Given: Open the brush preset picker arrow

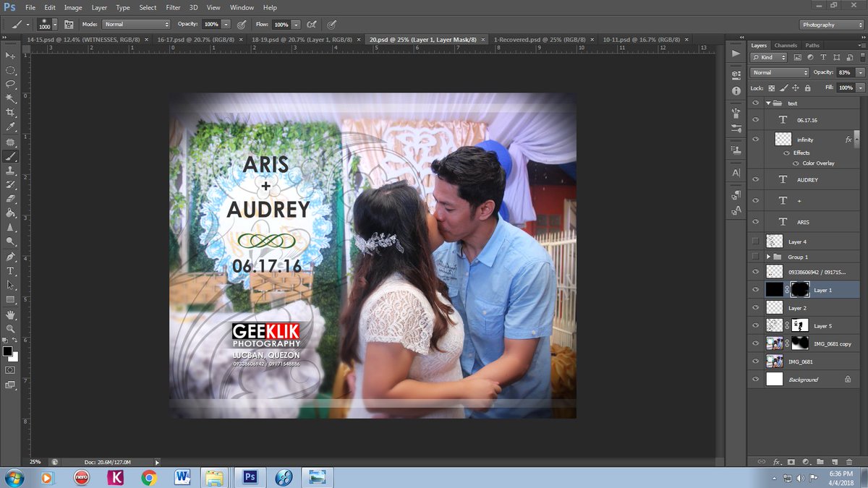Looking at the screenshot, I should 56,24.
